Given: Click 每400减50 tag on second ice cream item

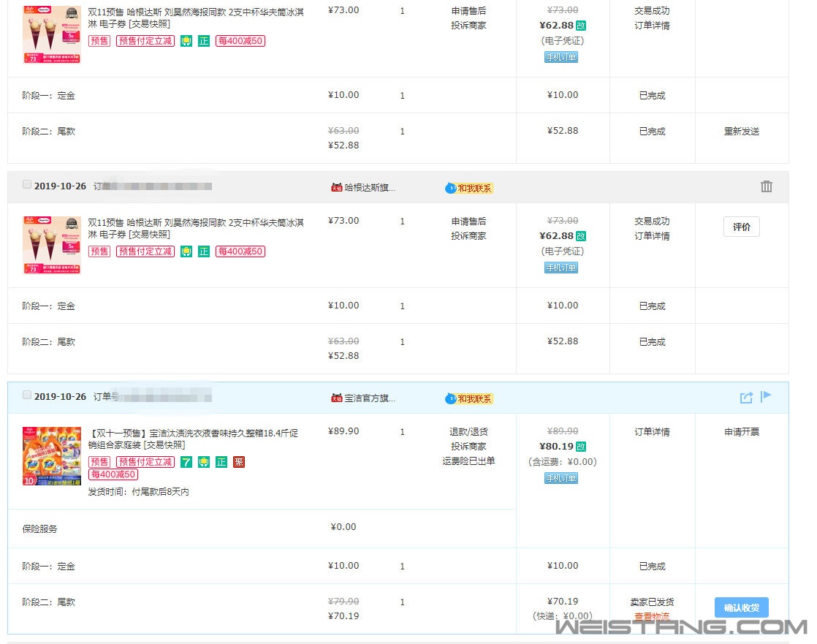Looking at the screenshot, I should tap(240, 251).
